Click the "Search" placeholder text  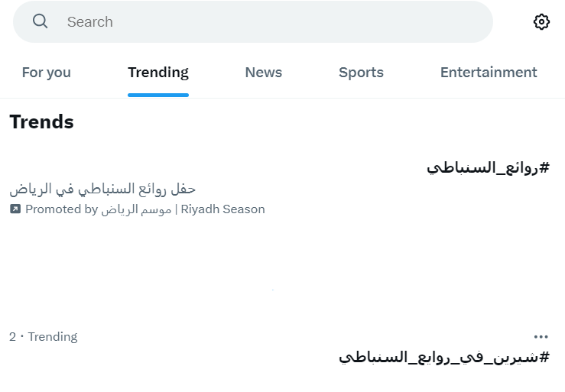[90, 22]
